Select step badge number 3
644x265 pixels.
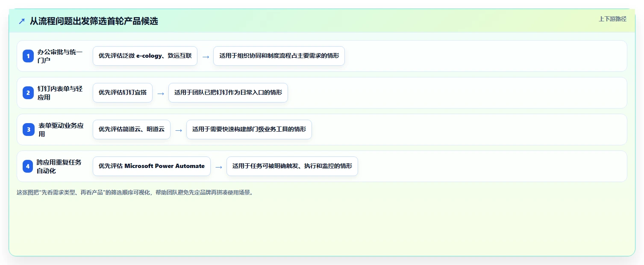(x=28, y=130)
